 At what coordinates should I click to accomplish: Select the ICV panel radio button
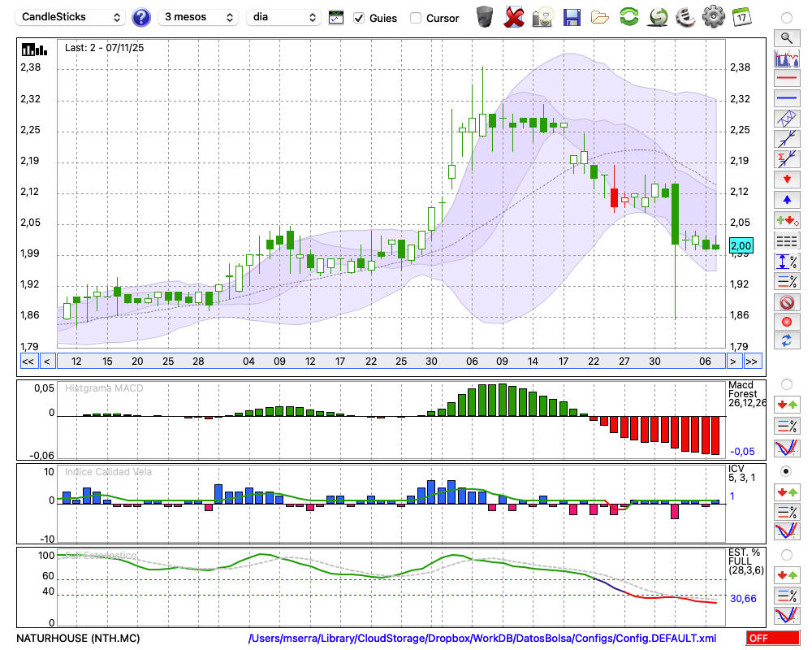[787, 471]
